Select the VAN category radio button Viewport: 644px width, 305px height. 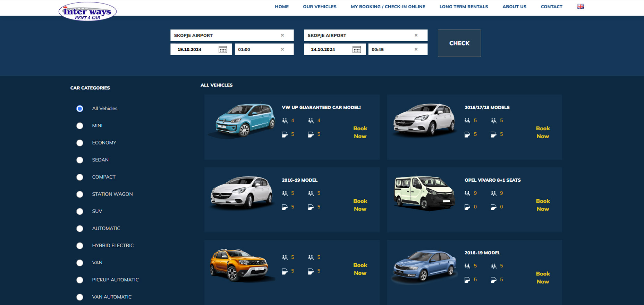pyautogui.click(x=80, y=263)
